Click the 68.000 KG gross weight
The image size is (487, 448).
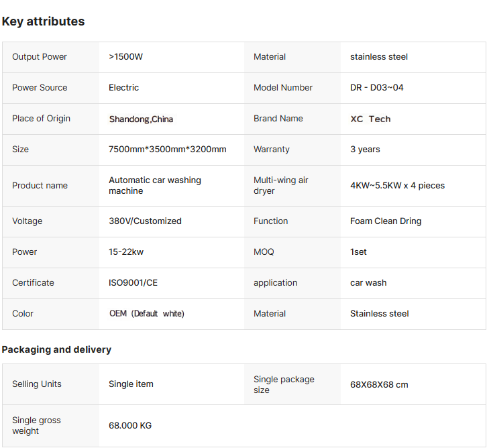point(130,426)
